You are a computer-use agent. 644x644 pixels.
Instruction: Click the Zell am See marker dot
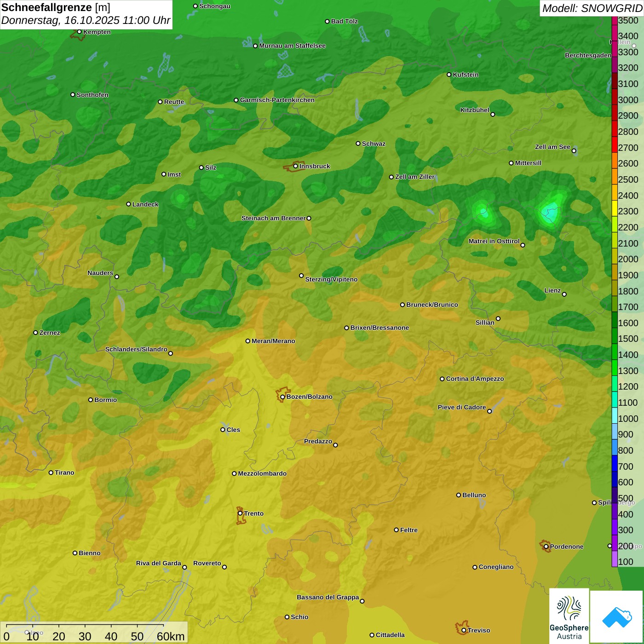pos(574,151)
